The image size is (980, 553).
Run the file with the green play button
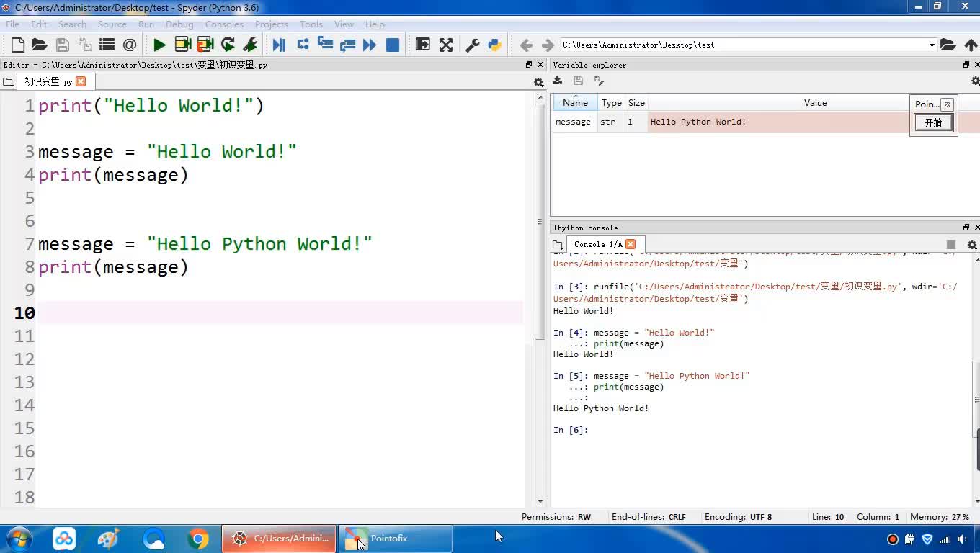tap(159, 45)
